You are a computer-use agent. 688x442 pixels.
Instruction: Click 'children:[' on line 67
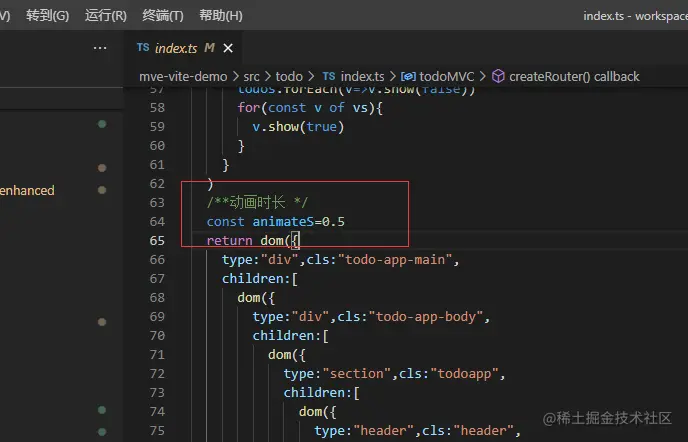tap(260, 279)
